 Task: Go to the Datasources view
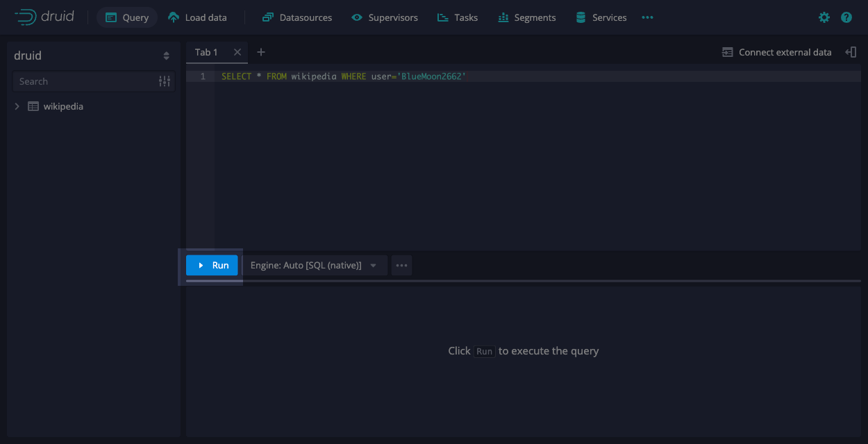pyautogui.click(x=297, y=17)
